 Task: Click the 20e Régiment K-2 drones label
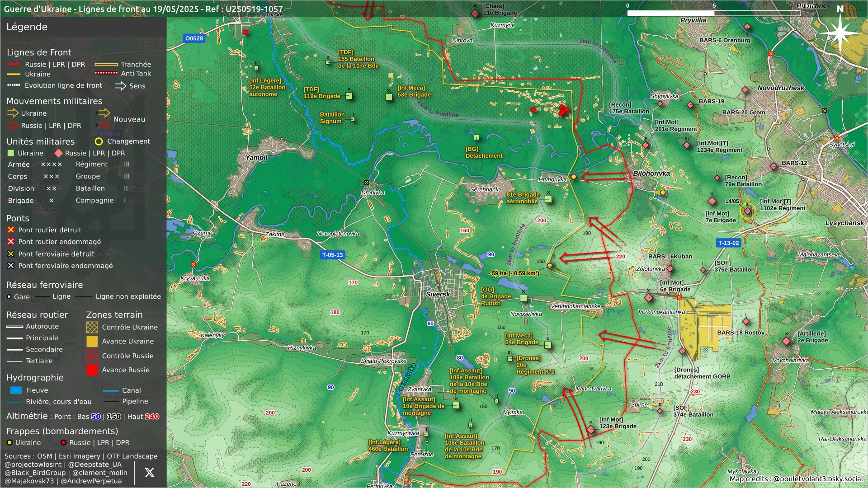pyautogui.click(x=535, y=365)
